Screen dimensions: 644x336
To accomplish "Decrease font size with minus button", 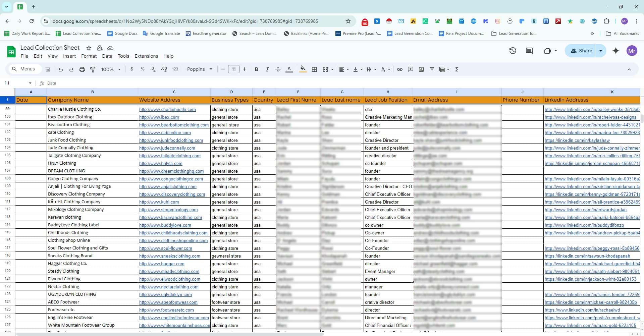I will 223,69.
